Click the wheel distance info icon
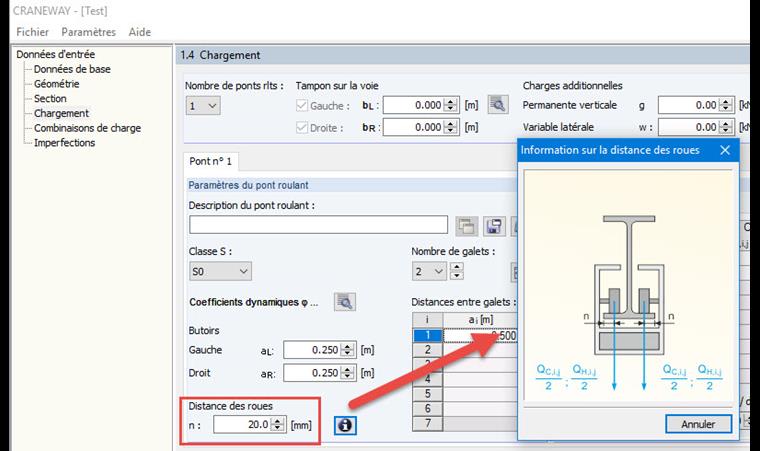760x451 pixels. coord(345,425)
